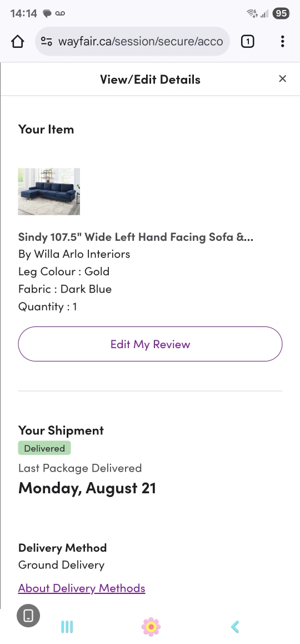The image size is (300, 644).
Task: Tap the recent apps navigation icon
Action: click(67, 627)
